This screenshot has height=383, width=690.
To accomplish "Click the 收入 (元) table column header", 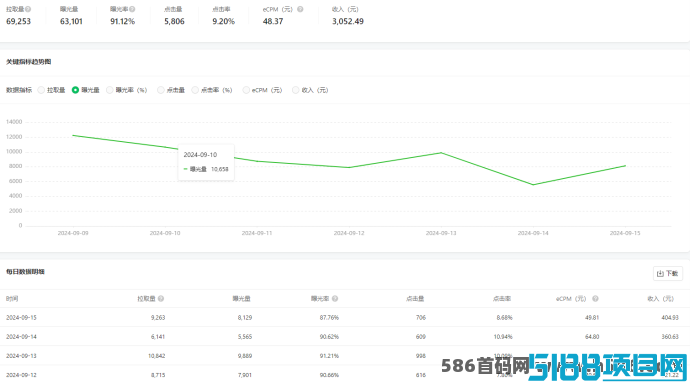I will pyautogui.click(x=661, y=298).
